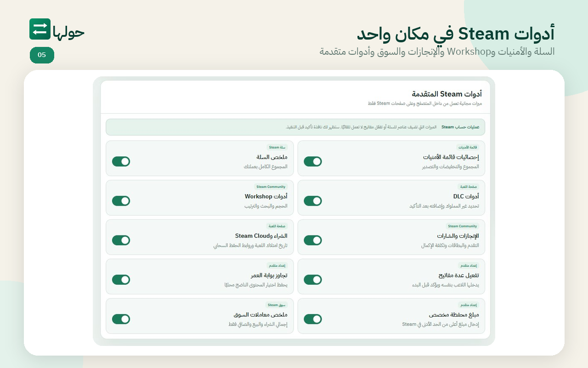Click the حولها swap-arrows logo icon
This screenshot has height=368, width=588.
tap(40, 29)
